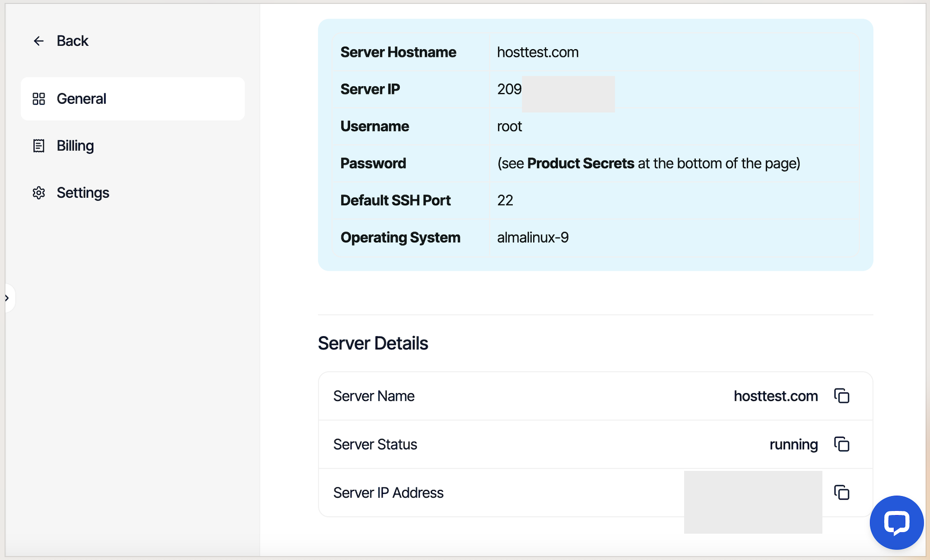930x560 pixels.
Task: Copy the Server IP Address value
Action: (x=841, y=492)
